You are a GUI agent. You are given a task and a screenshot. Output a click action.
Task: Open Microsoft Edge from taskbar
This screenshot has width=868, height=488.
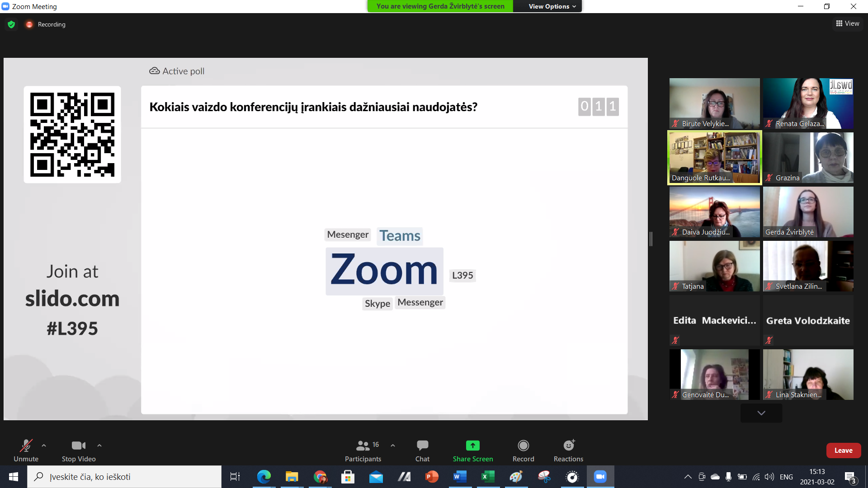coord(264,477)
